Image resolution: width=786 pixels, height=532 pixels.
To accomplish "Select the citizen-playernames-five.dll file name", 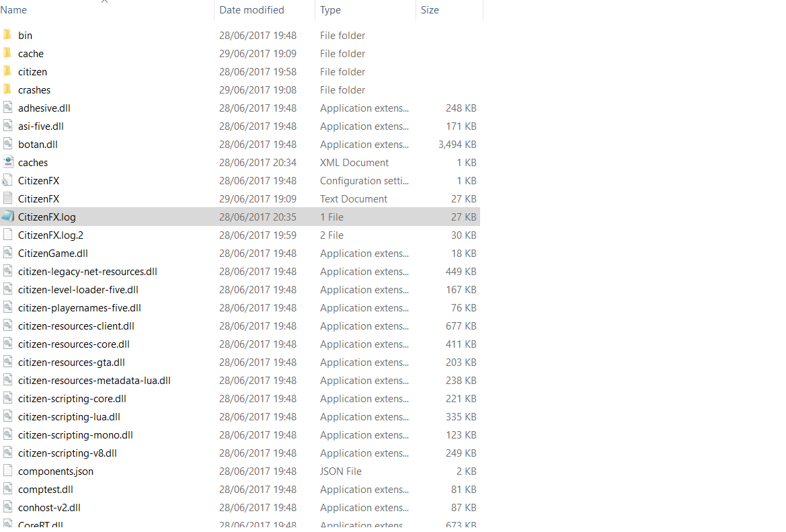I will point(79,307).
